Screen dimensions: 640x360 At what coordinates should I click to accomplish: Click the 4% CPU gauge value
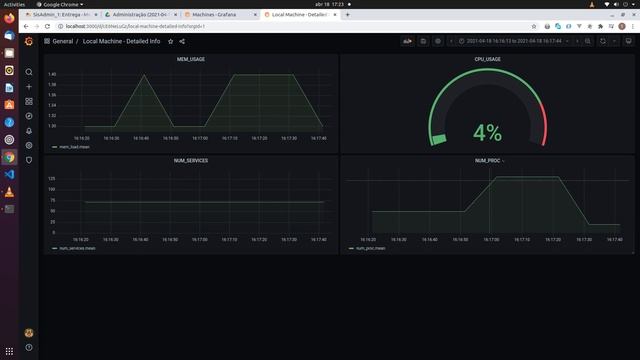pyautogui.click(x=487, y=133)
